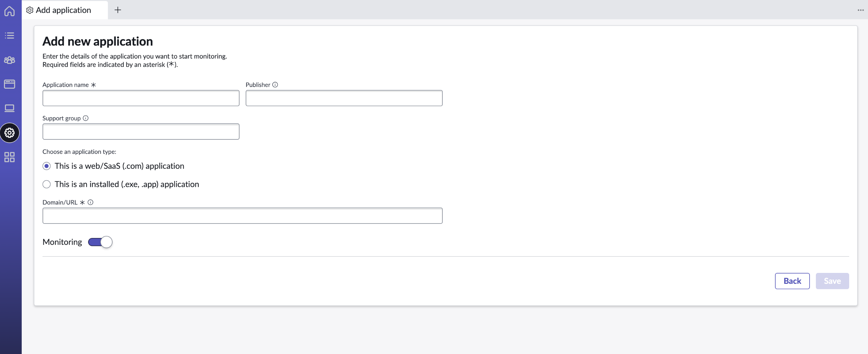Click the Back button
This screenshot has width=868, height=354.
[x=792, y=280]
